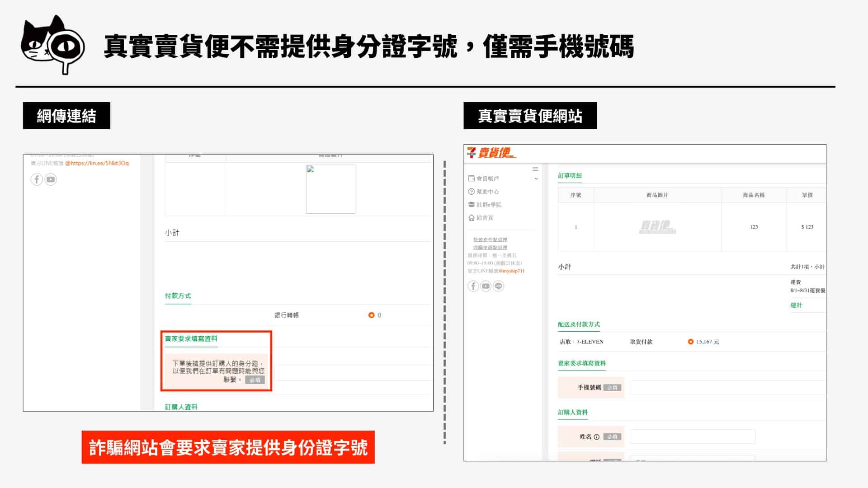Click the 商品名稱 column header
This screenshot has height=488, width=868.
[x=754, y=195]
